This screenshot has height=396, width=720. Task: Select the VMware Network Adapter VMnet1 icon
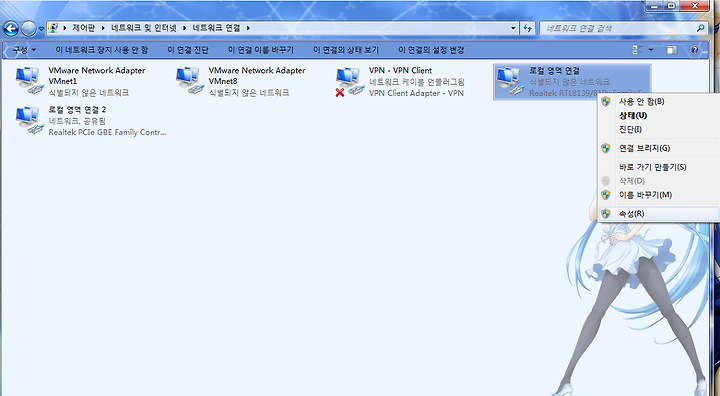[29, 81]
